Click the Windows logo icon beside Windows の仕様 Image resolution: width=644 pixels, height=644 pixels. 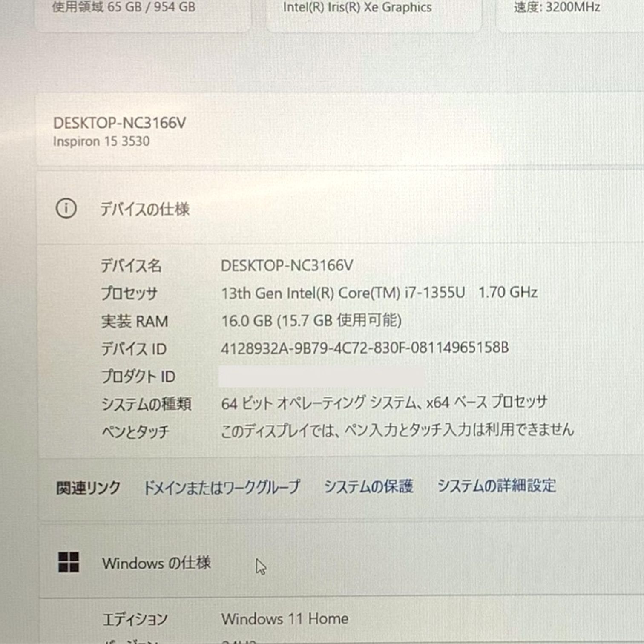pos(69,562)
